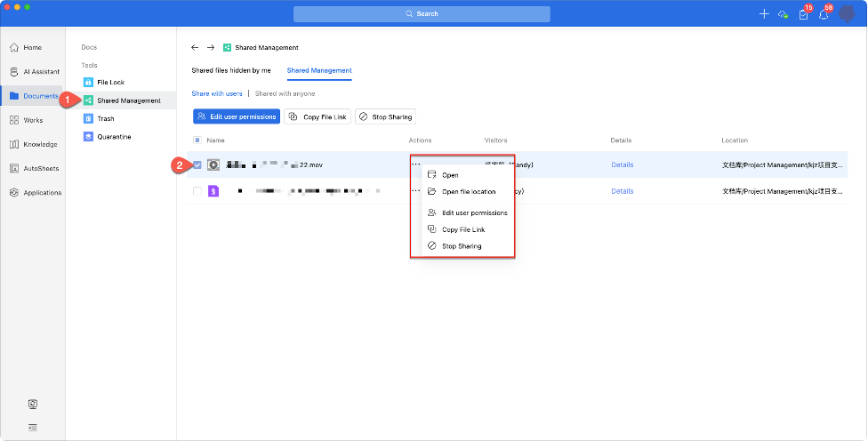Open Quarantine tool
The width and height of the screenshot is (868, 441).
click(x=88, y=137)
